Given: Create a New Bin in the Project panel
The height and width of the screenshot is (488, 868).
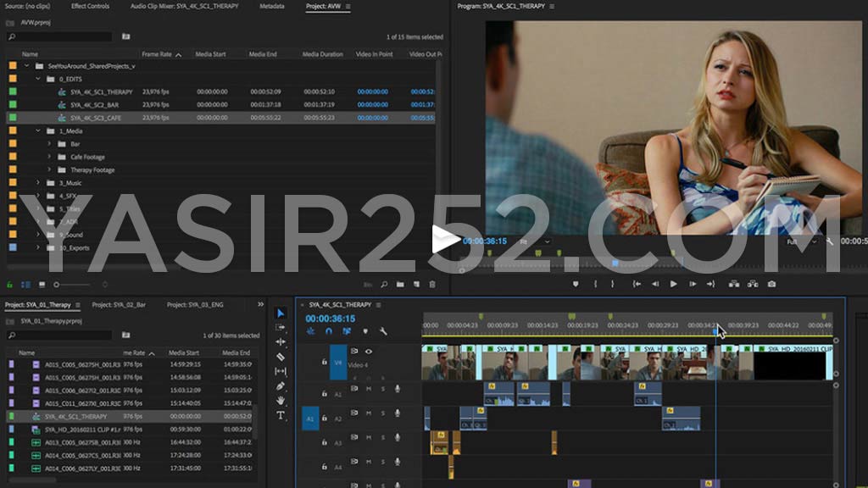Looking at the screenshot, I should click(401, 284).
